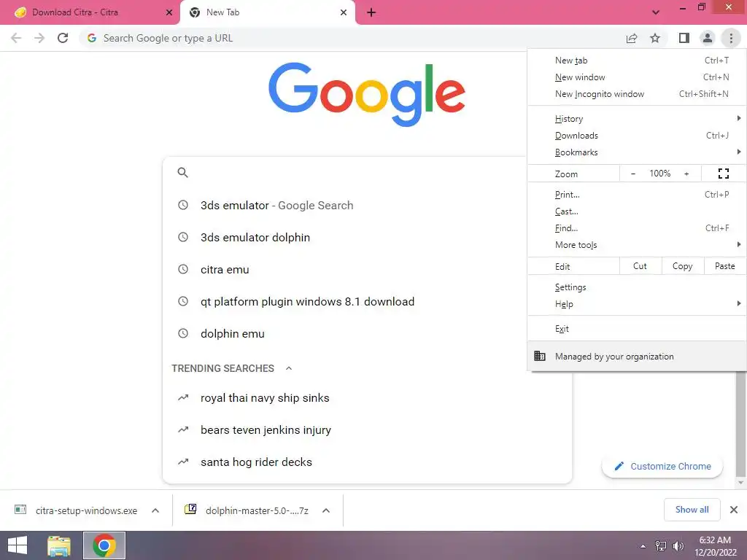Expand the More tools submenu

tap(637, 244)
